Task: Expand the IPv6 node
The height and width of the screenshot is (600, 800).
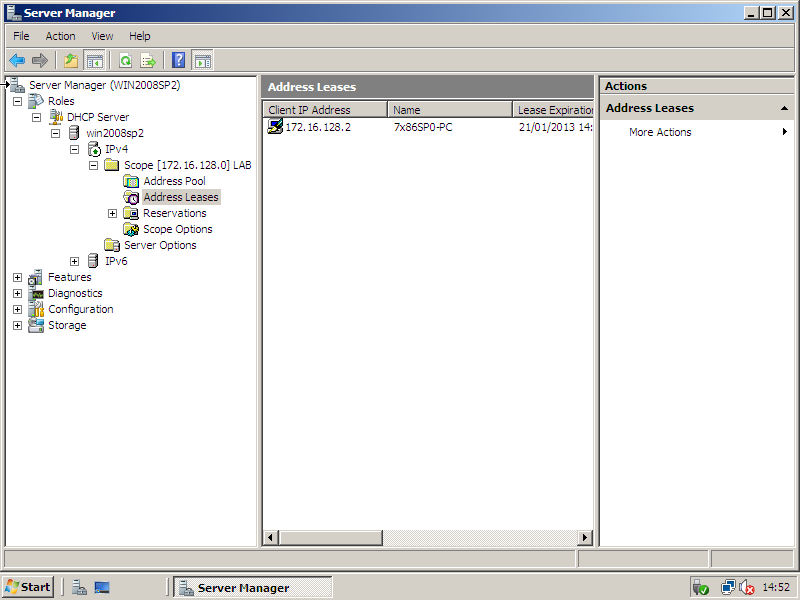Action: (75, 261)
